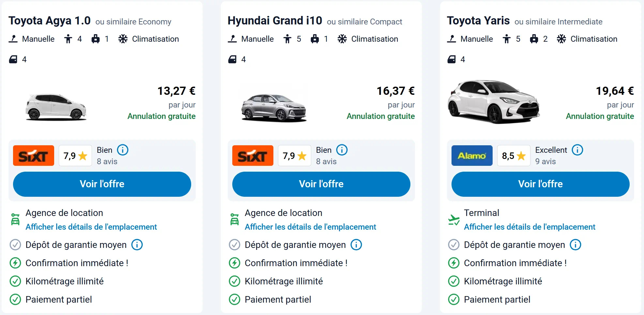Open deposit info icon on Toyota Yaris card

tap(575, 245)
